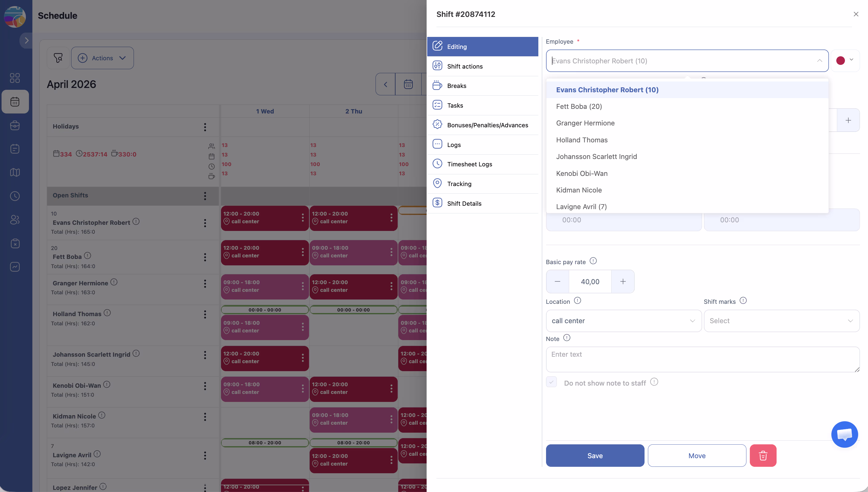868x492 pixels.
Task: Expand the left sidebar with arrow toggle
Action: pos(26,41)
